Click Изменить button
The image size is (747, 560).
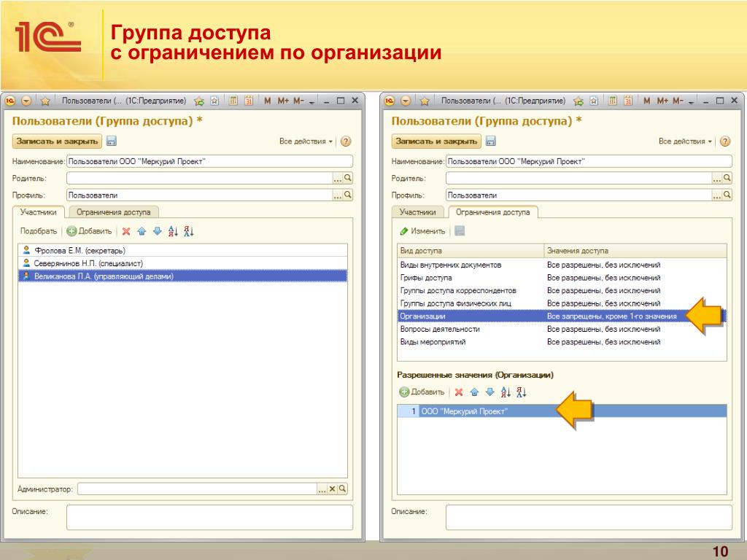point(422,231)
